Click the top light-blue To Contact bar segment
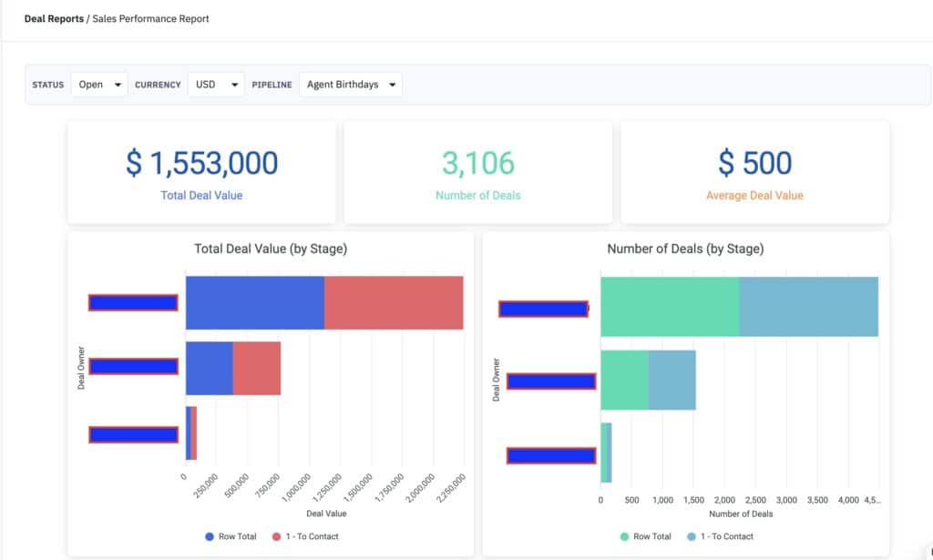Viewport: 933px width, 560px height. pos(809,307)
